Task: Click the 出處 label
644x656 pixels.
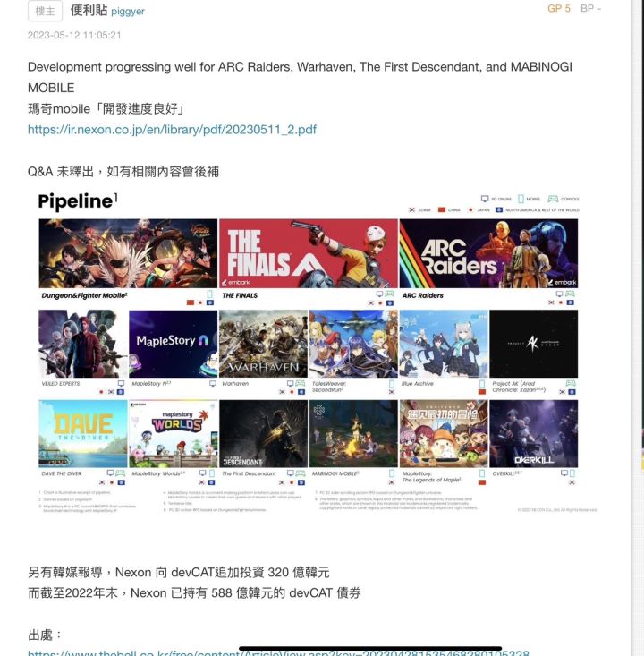Action: (x=45, y=635)
